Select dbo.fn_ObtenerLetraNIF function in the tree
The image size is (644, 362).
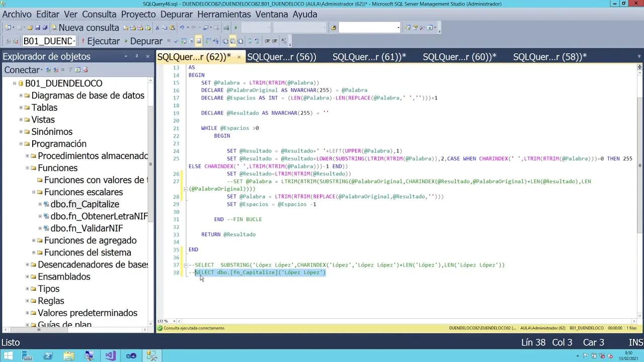tap(99, 216)
